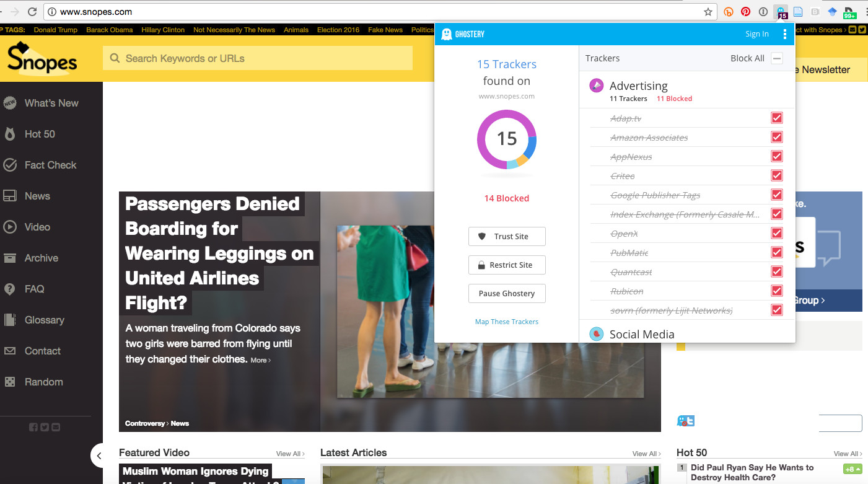Click the Ghostery ghost logo
The width and height of the screenshot is (868, 484).
(446, 34)
